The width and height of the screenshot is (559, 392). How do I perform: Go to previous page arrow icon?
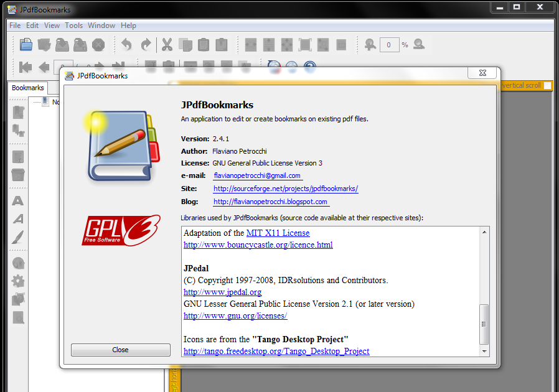coord(44,67)
